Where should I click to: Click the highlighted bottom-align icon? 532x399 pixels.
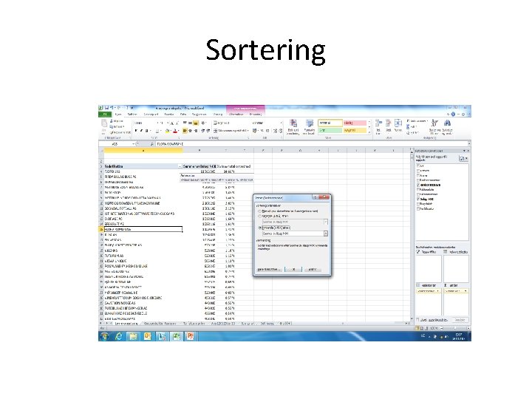(x=195, y=123)
